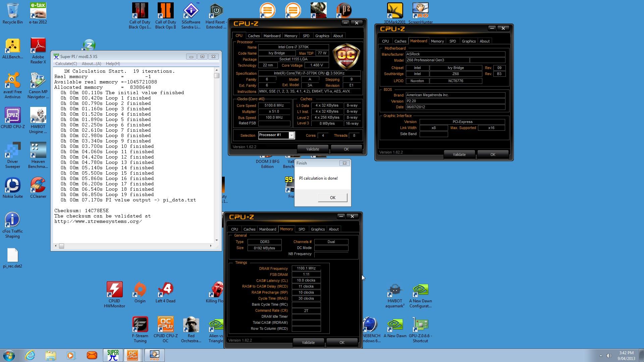Open cFos Traffic Shaping icon
Screen dimensions: 644x362
point(13,225)
